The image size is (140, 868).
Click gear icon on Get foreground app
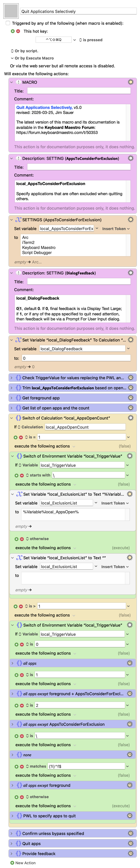click(x=130, y=398)
